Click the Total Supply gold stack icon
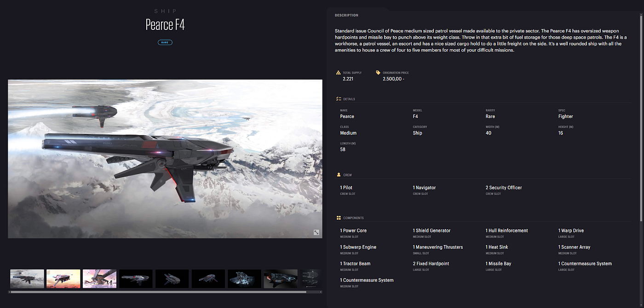This screenshot has width=644, height=308. coord(339,73)
